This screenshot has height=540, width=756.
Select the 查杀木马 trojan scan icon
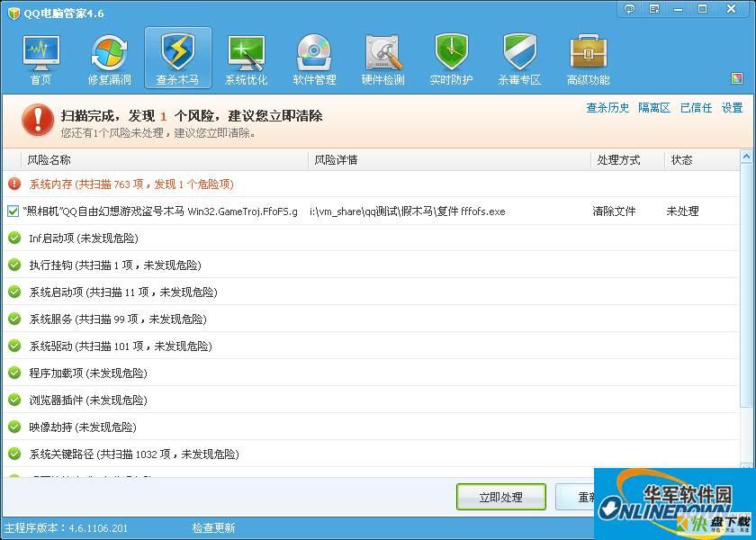(x=178, y=59)
